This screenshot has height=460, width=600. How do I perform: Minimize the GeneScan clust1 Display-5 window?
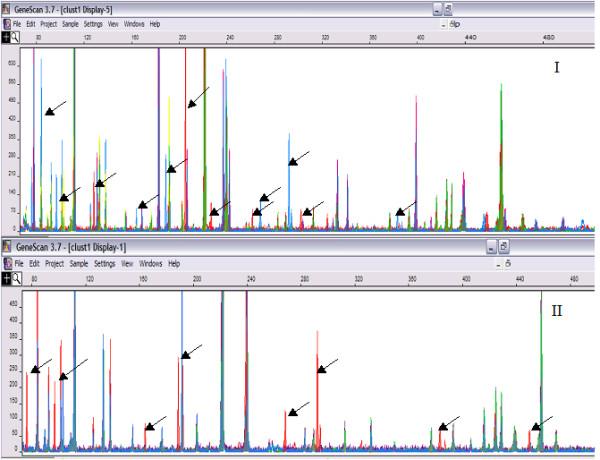coord(439,8)
